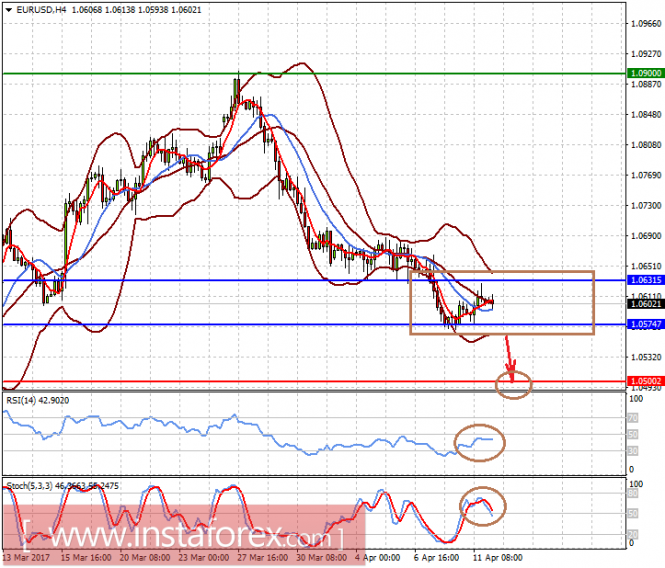Click the 23 Mar 00:00 time label

pos(204,557)
